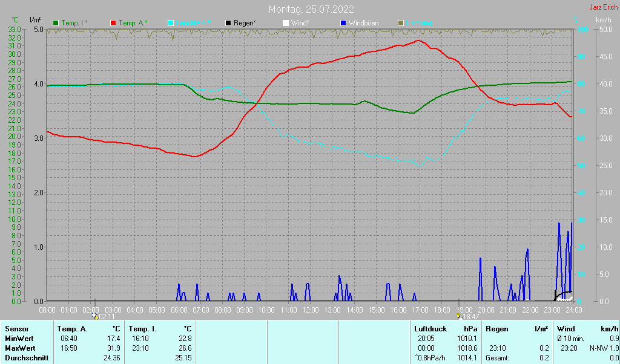Click the 'Temp. A.*' legend label

(133, 24)
